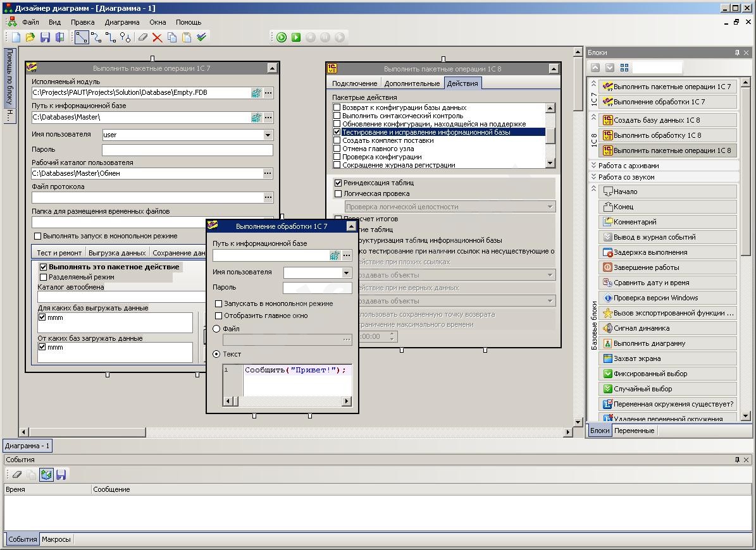Click the red X delete toolbar icon
The width and height of the screenshot is (756, 550).
click(157, 37)
